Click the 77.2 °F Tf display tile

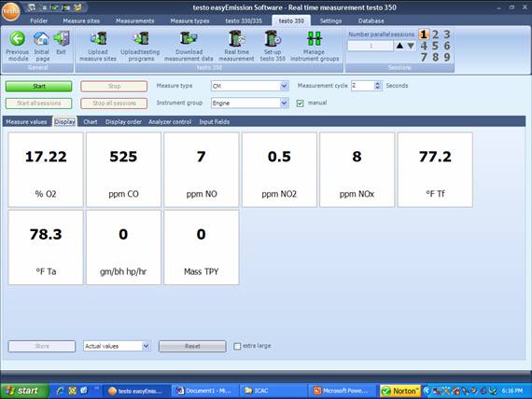point(435,170)
